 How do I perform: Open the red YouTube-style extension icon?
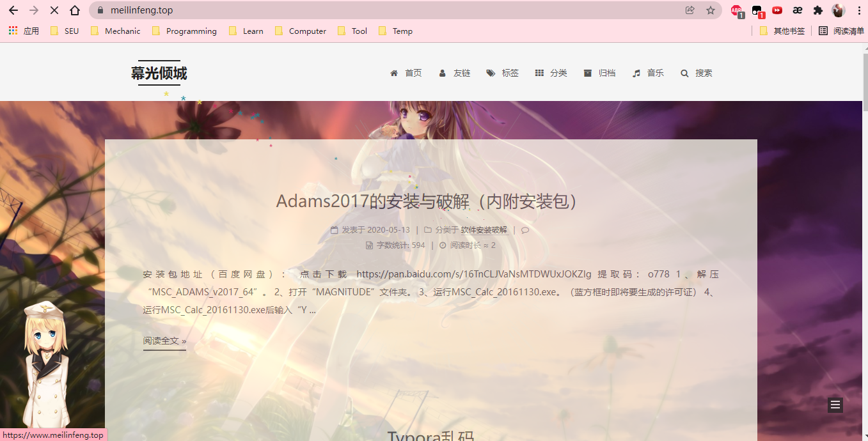point(777,10)
